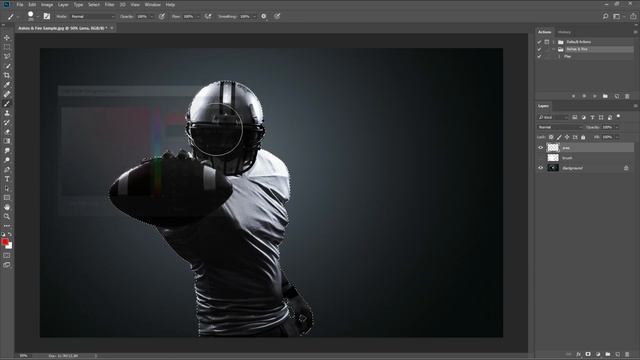Open the brush Mode dropdown in the options bar

(93, 16)
